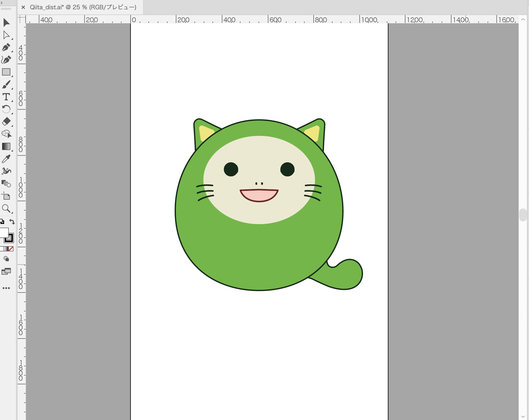Open drawing mode options
The image size is (529, 420).
click(6, 259)
